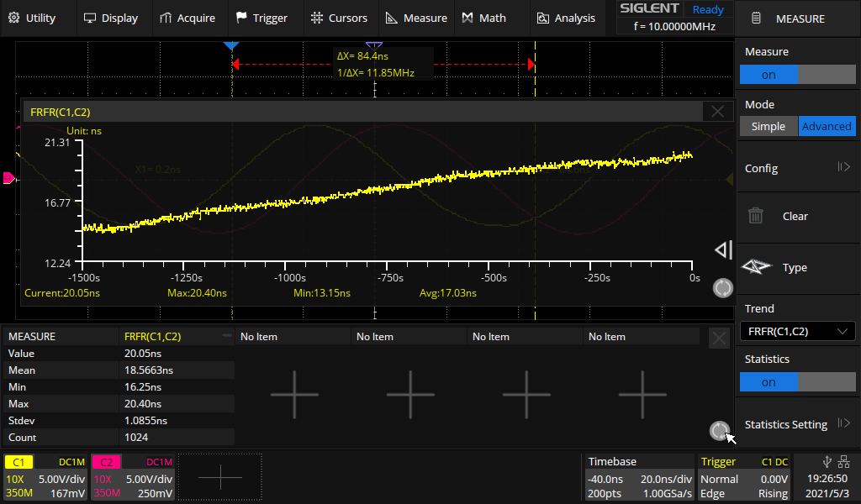The width and height of the screenshot is (861, 504).
Task: Select the blue trigger position marker
Action: pos(231,45)
